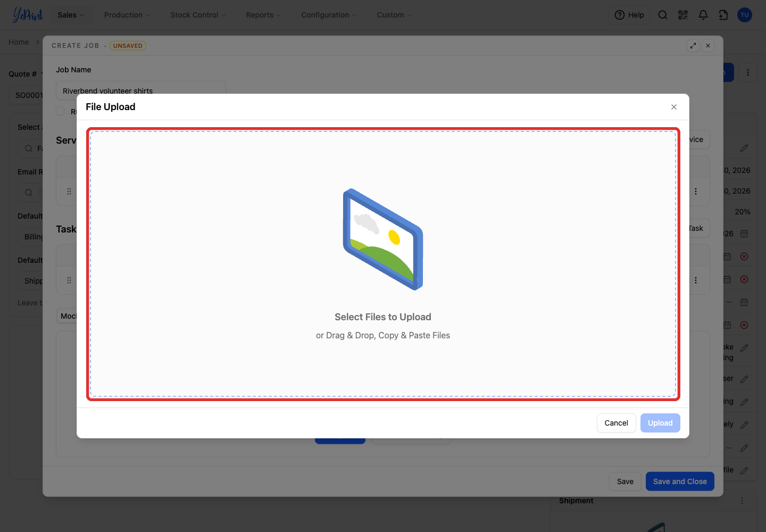Open the three-dot menu of the Tasks row
This screenshot has height=532, width=766.
(696, 280)
